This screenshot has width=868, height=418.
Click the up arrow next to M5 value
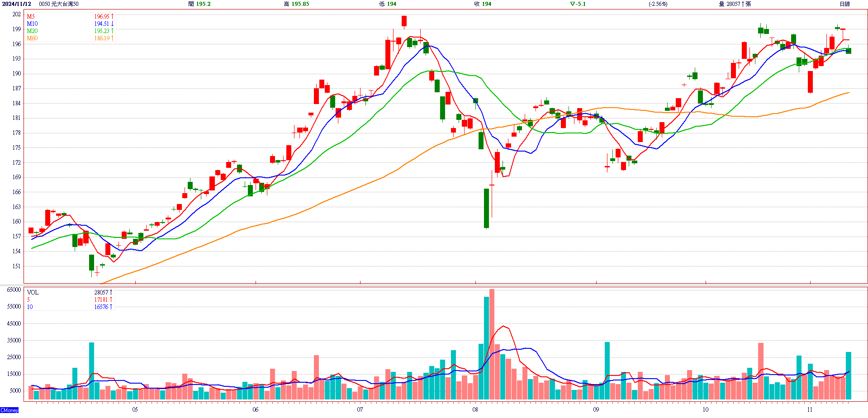(112, 16)
